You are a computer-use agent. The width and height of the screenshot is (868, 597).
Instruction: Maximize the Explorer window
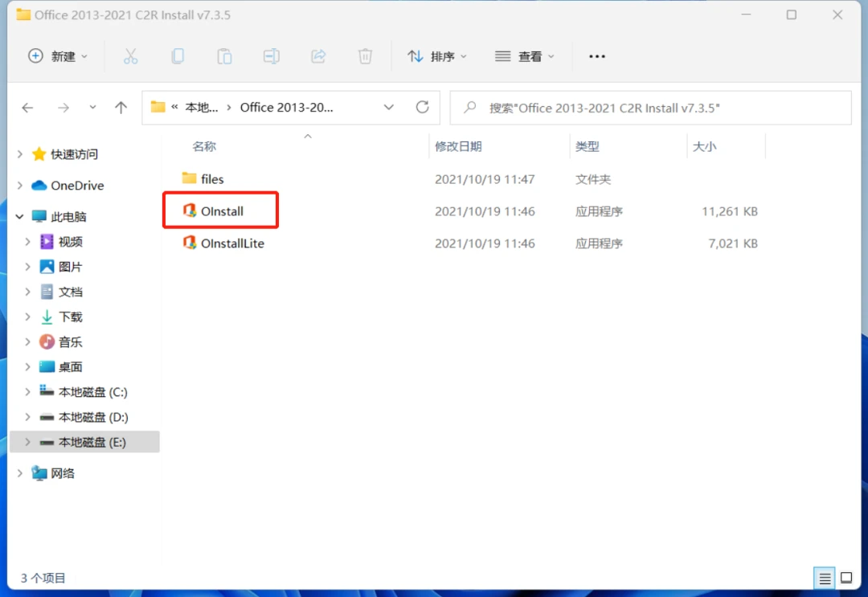point(792,15)
